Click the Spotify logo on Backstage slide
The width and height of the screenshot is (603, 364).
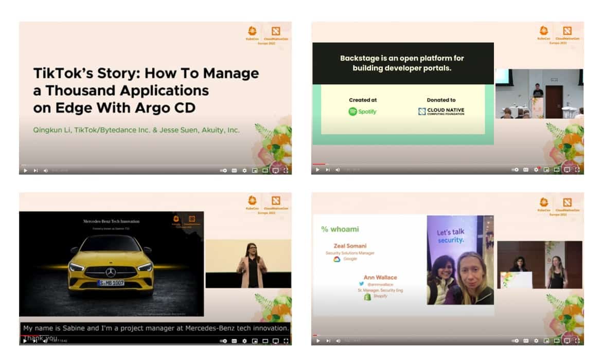click(362, 112)
